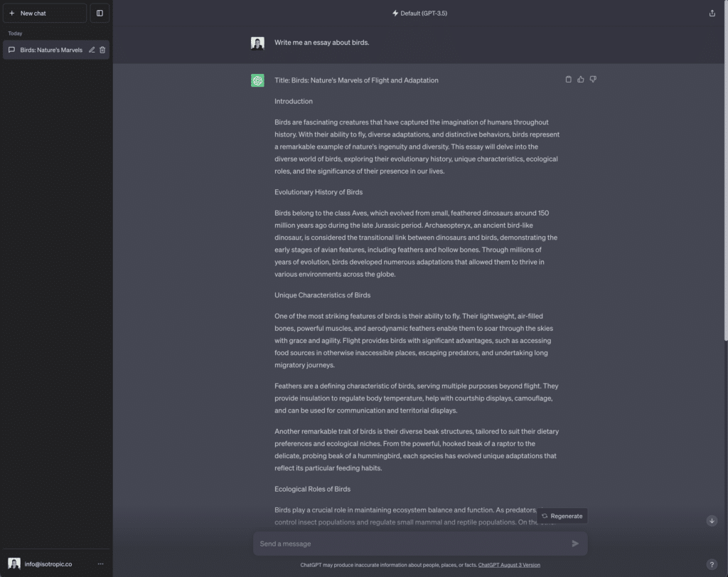Image resolution: width=728 pixels, height=577 pixels.
Task: Click the user avatar next to the prompt
Action: pos(257,43)
